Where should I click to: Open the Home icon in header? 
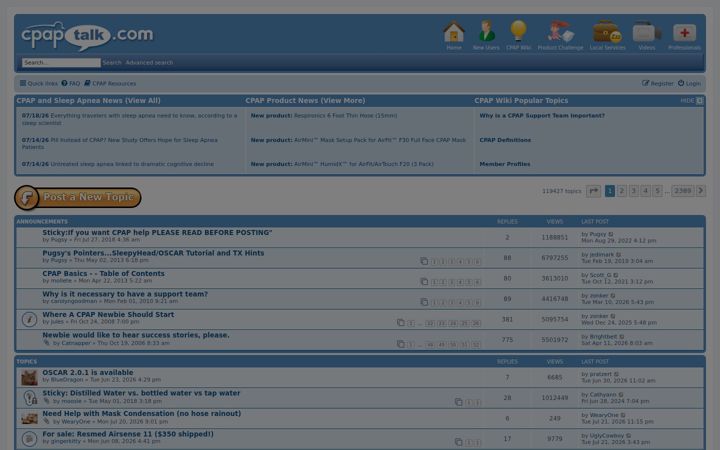[454, 35]
